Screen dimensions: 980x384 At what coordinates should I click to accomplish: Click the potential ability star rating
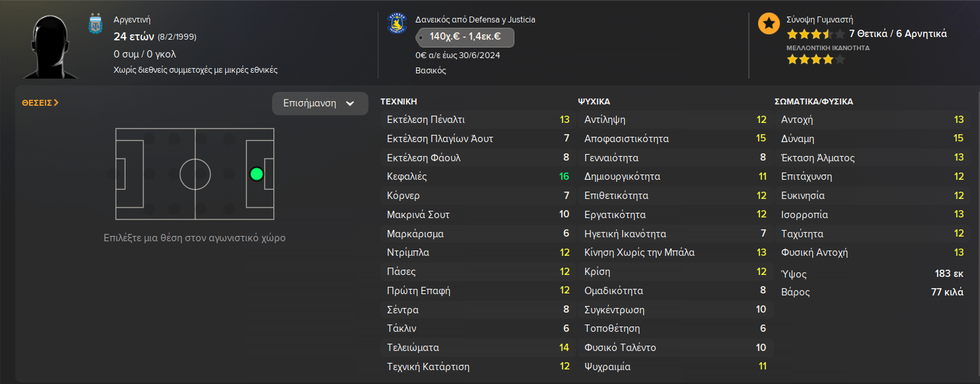(x=816, y=59)
